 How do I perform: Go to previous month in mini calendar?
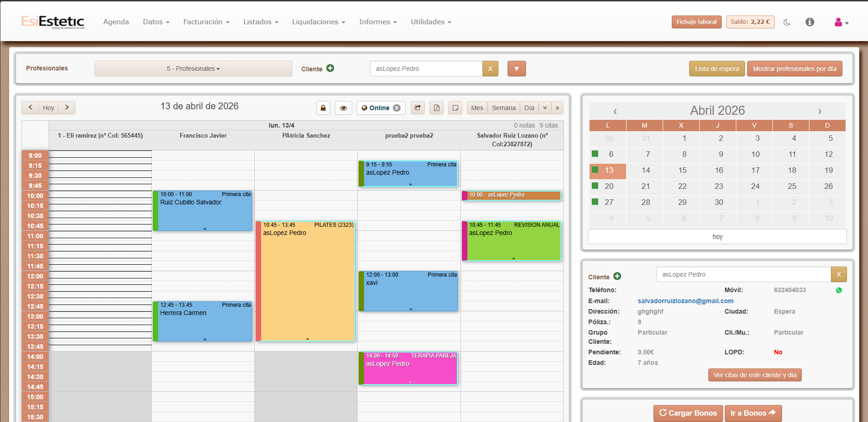pyautogui.click(x=615, y=111)
